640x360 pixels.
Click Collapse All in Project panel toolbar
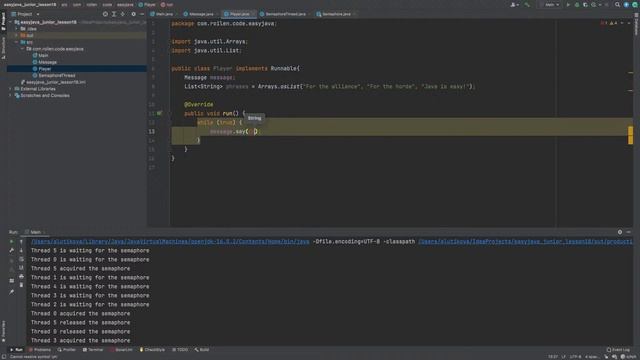point(123,14)
